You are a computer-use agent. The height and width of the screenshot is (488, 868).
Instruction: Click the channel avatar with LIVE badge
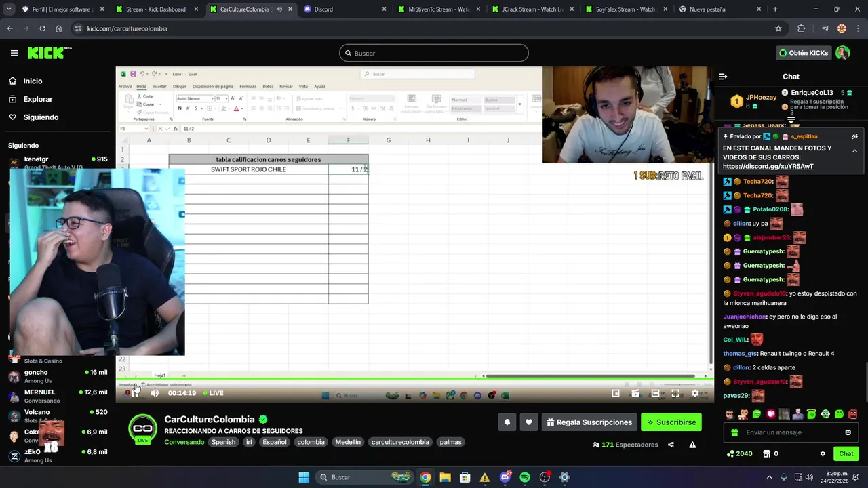142,429
